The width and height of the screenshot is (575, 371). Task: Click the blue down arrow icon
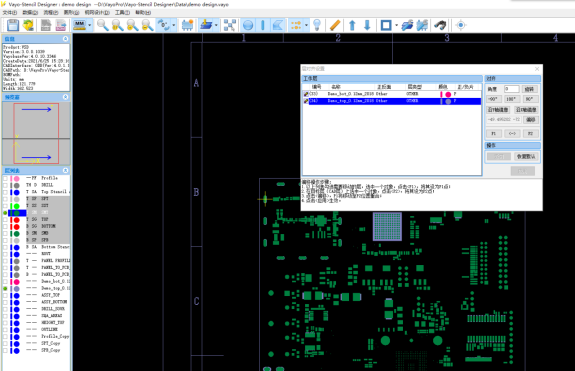[367, 25]
